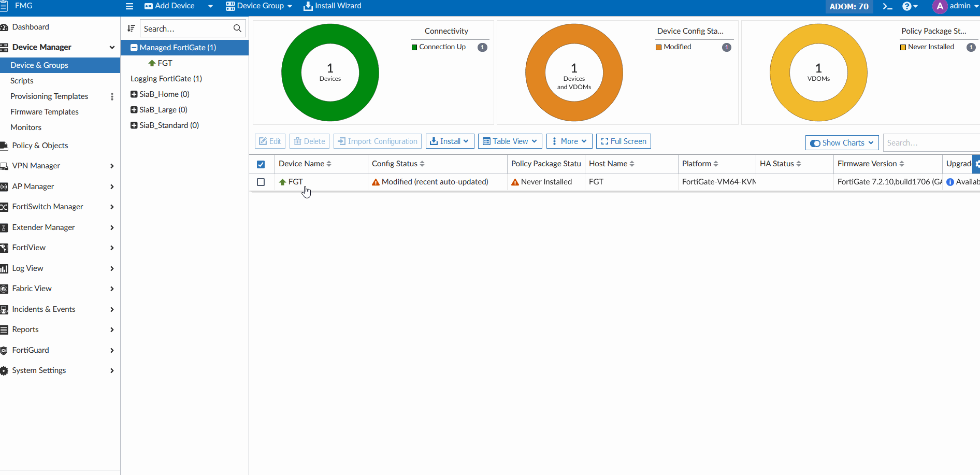Click the Fabric View icon
The width and height of the screenshot is (980, 475).
pos(4,289)
